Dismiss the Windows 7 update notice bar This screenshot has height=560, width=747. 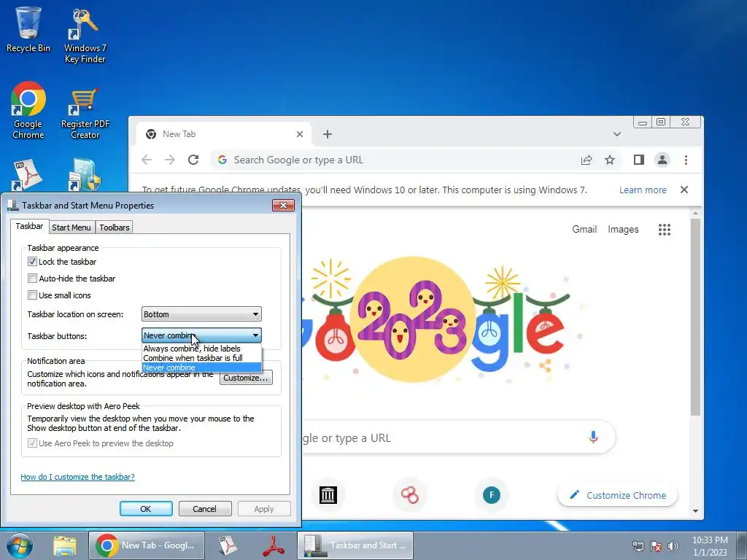tap(684, 190)
